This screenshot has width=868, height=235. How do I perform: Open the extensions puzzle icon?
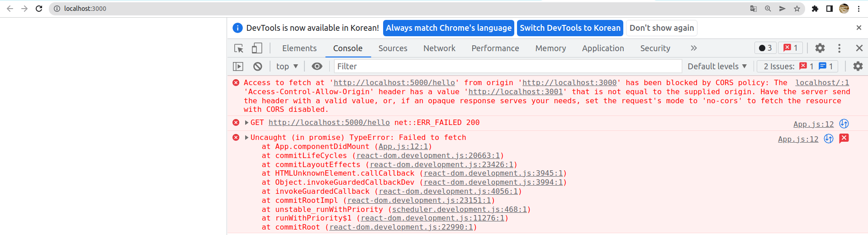pos(815,9)
